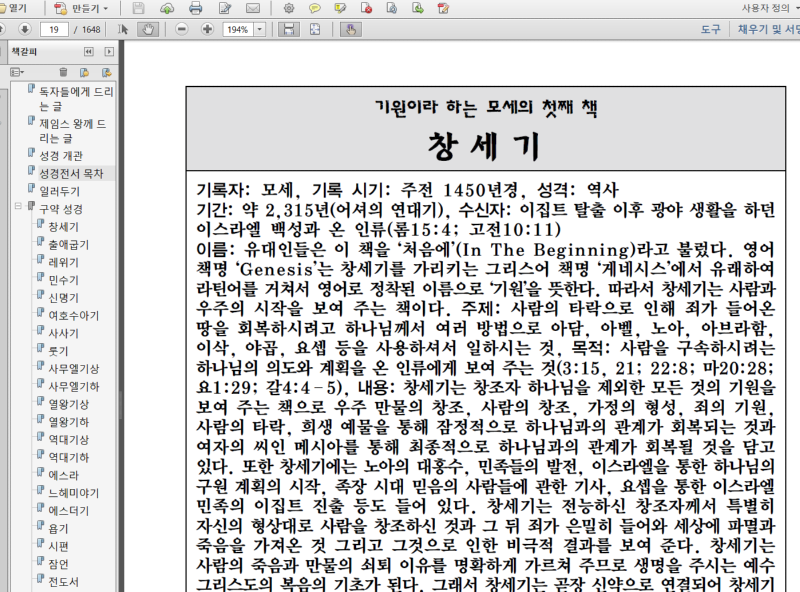Select the 구약 성경 bookmark

pyautogui.click(x=61, y=209)
